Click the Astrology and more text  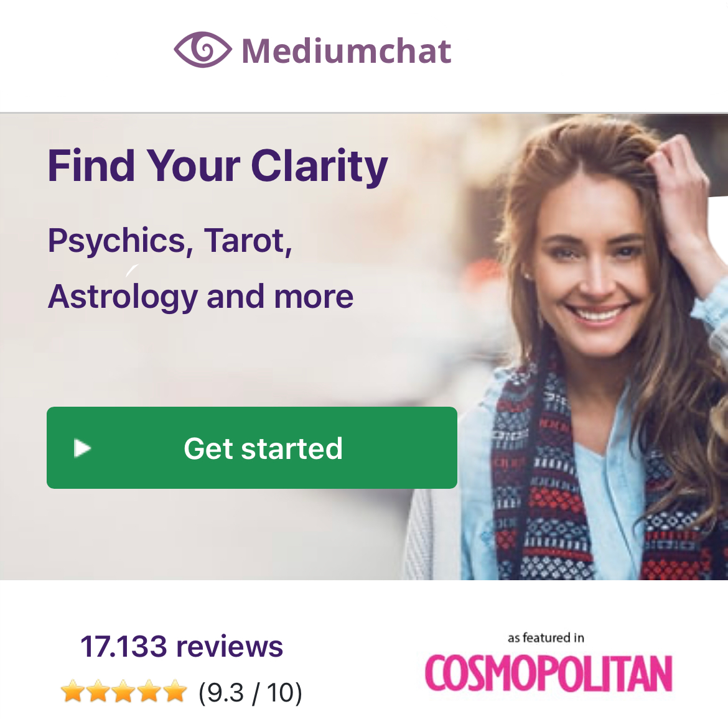coord(200,297)
